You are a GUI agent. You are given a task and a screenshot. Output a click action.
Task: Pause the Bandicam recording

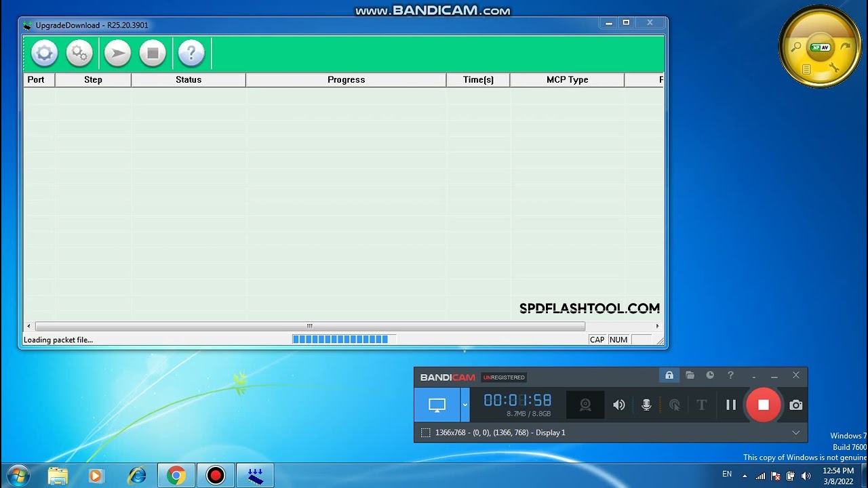[x=731, y=405]
